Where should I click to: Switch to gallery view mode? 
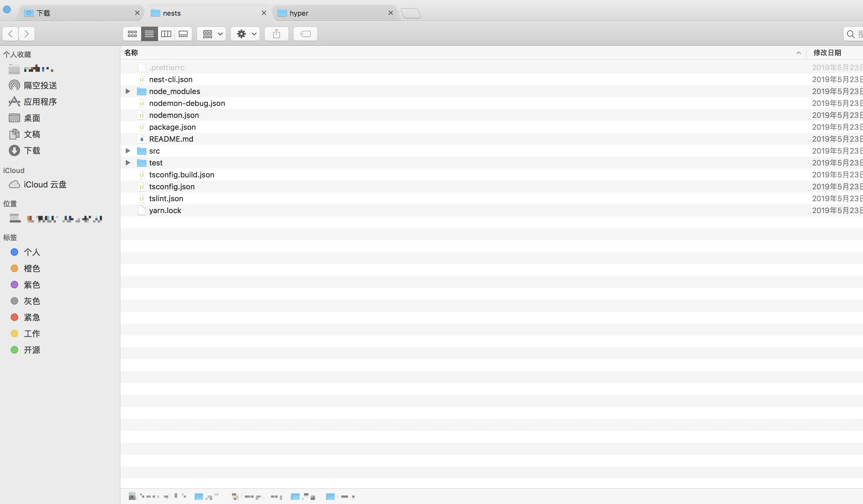click(183, 34)
